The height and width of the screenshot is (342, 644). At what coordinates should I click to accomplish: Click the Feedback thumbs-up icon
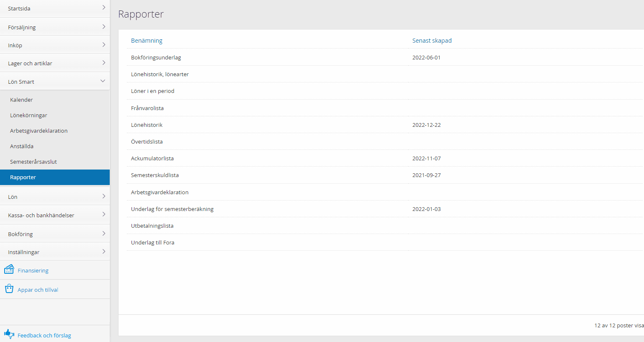9,334
